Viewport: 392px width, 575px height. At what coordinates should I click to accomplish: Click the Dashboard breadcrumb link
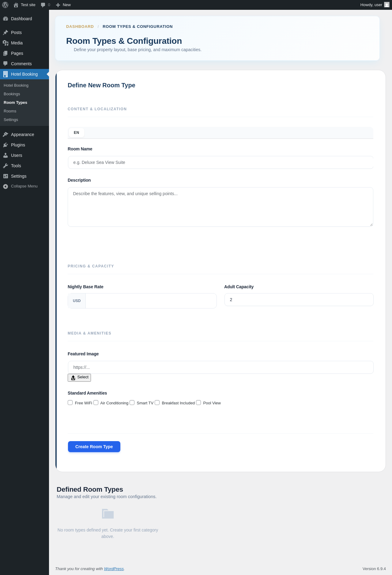click(x=80, y=27)
